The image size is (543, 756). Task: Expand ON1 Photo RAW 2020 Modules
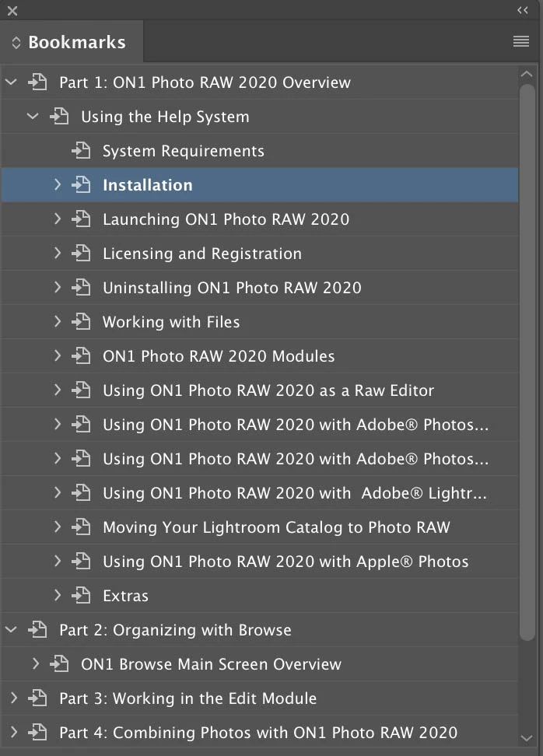click(x=58, y=355)
